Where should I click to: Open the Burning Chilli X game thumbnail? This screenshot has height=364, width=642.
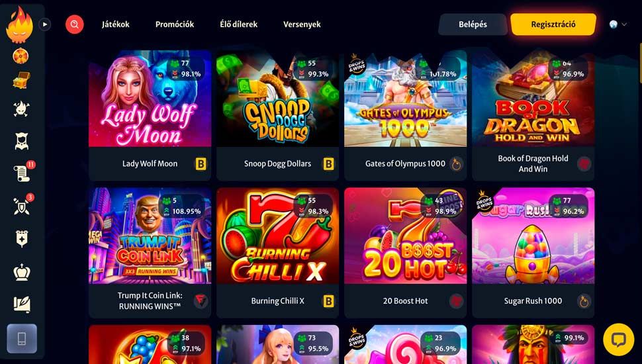tap(277, 236)
